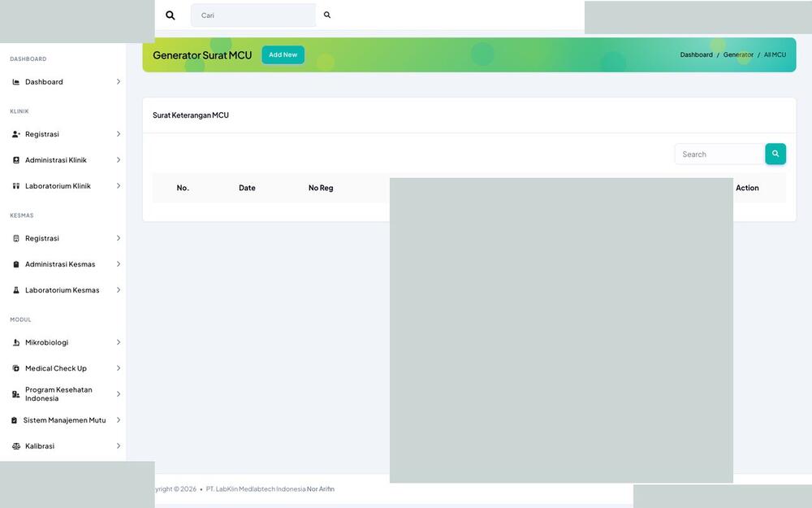Expand the Kesmas Registrasi chevron
Viewport: 812px width, 508px height.
click(x=118, y=238)
